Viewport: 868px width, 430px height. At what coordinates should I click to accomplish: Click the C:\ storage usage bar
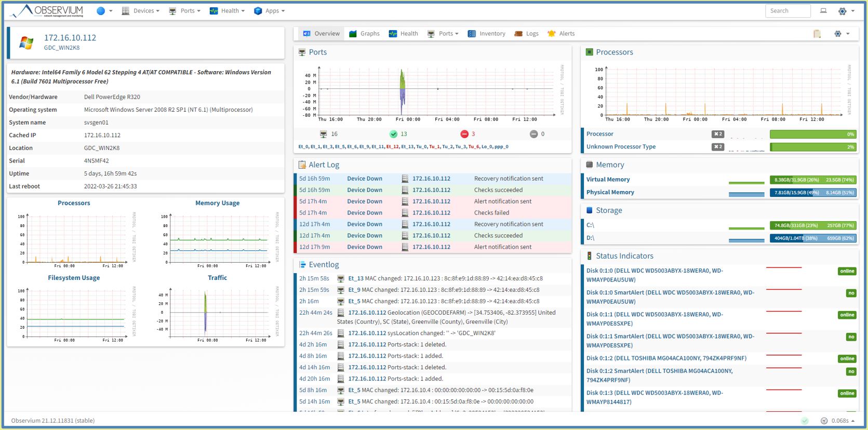[812, 225]
